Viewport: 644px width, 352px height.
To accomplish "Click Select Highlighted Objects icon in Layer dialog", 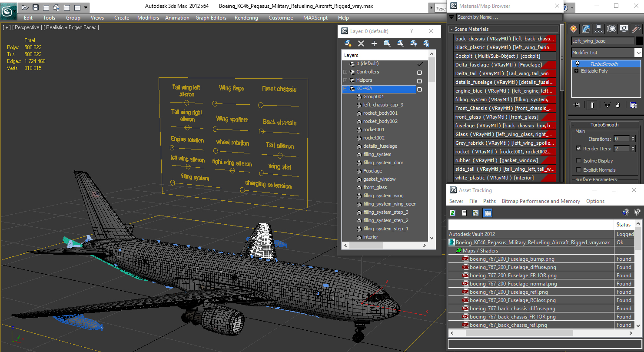I will (387, 43).
